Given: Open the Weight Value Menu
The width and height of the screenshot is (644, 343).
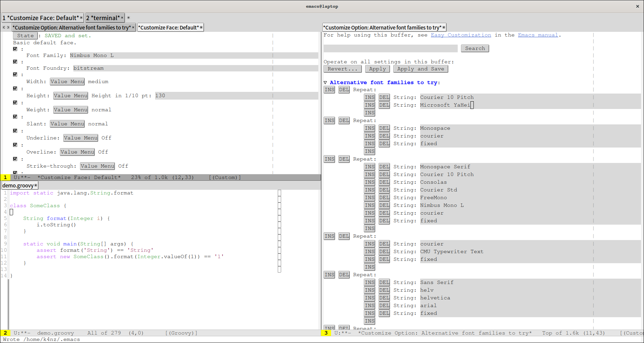Looking at the screenshot, I should tap(71, 110).
